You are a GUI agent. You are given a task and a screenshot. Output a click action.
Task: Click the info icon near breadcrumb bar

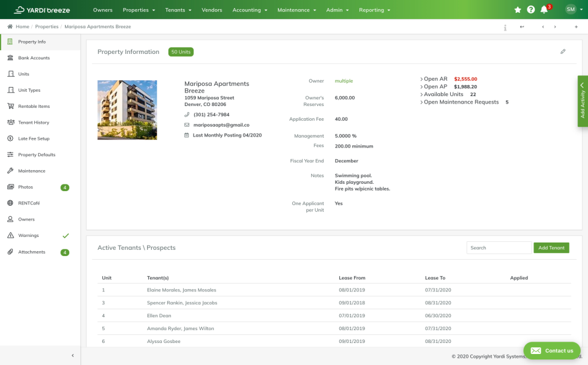coord(505,28)
